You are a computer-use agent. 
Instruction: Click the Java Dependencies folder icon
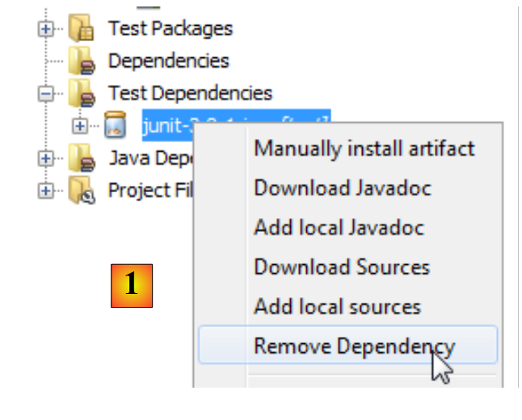coord(82,158)
